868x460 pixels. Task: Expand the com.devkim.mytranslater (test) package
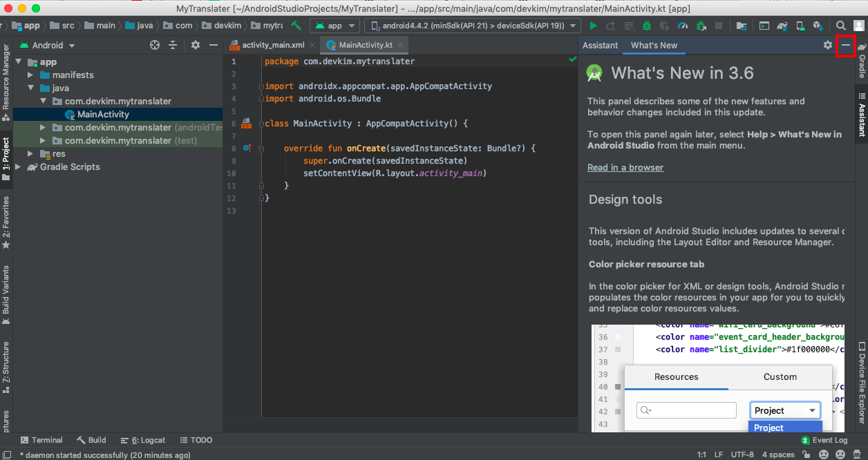44,140
